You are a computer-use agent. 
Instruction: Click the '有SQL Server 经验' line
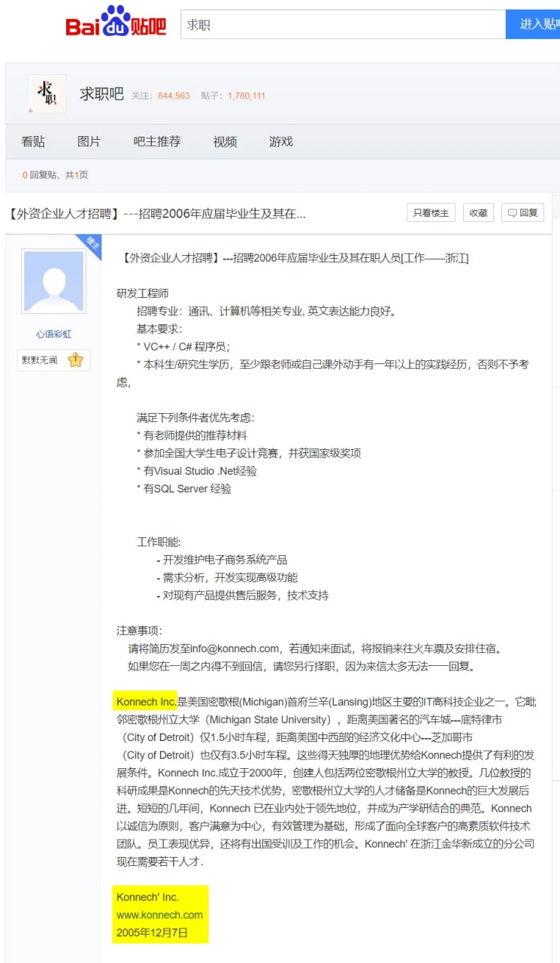coord(184,489)
